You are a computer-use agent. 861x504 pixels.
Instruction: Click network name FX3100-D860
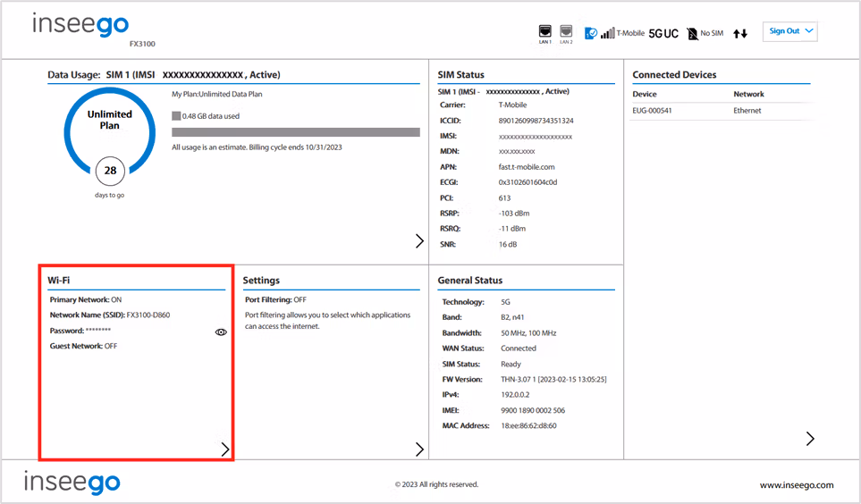coord(148,315)
